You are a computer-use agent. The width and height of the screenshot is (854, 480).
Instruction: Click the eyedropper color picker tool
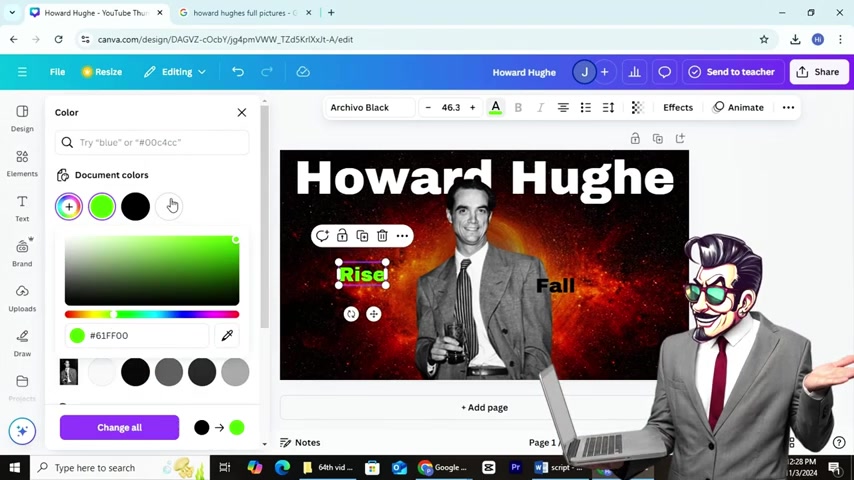(227, 335)
